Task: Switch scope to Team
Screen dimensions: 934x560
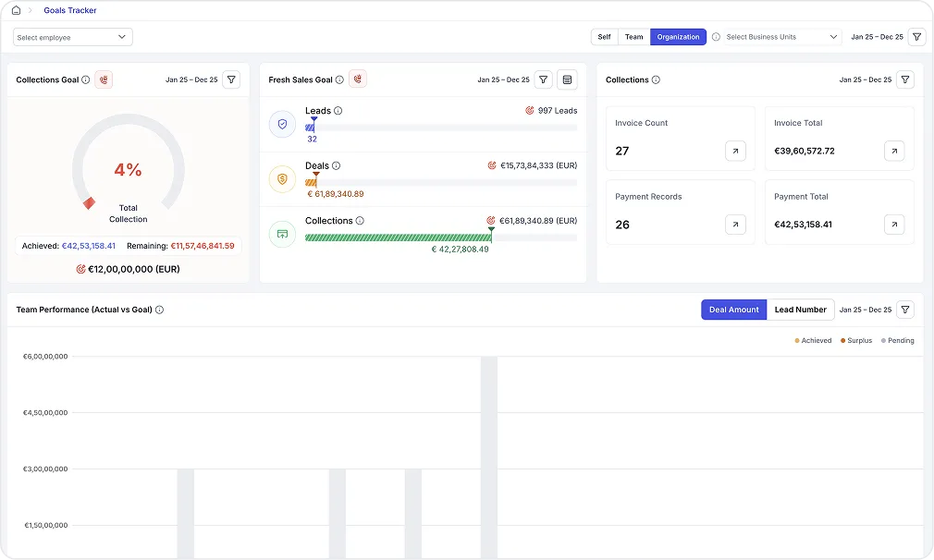Action: [633, 37]
